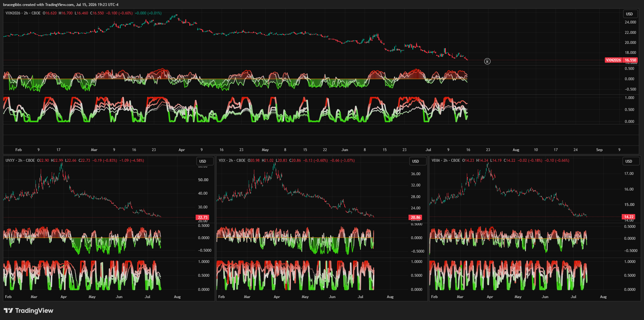Click the red 14.22 VIXM price label

tap(629, 217)
